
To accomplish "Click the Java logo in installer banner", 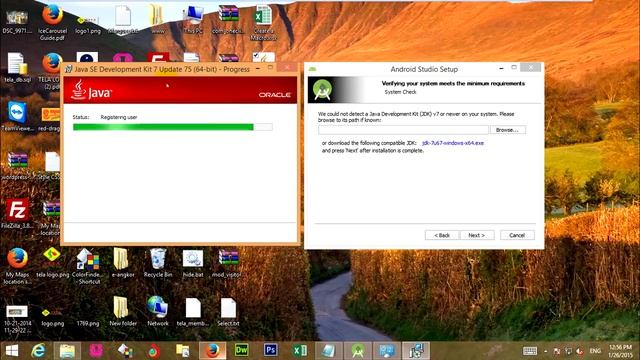I will tap(91, 90).
